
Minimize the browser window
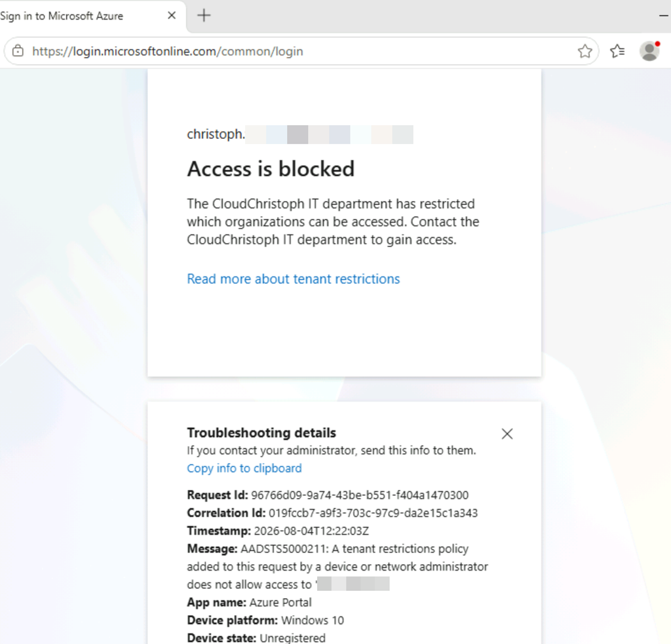point(664,16)
